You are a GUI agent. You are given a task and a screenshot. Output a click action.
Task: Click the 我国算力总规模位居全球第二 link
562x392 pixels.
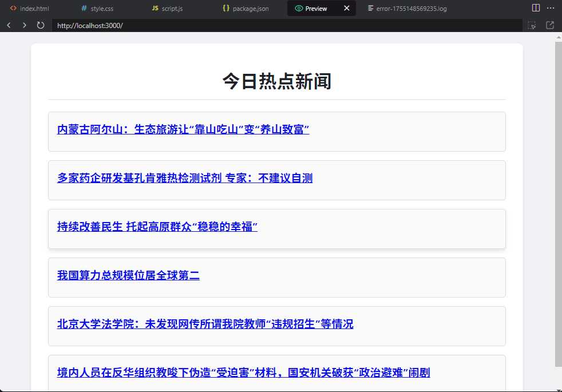[128, 275]
